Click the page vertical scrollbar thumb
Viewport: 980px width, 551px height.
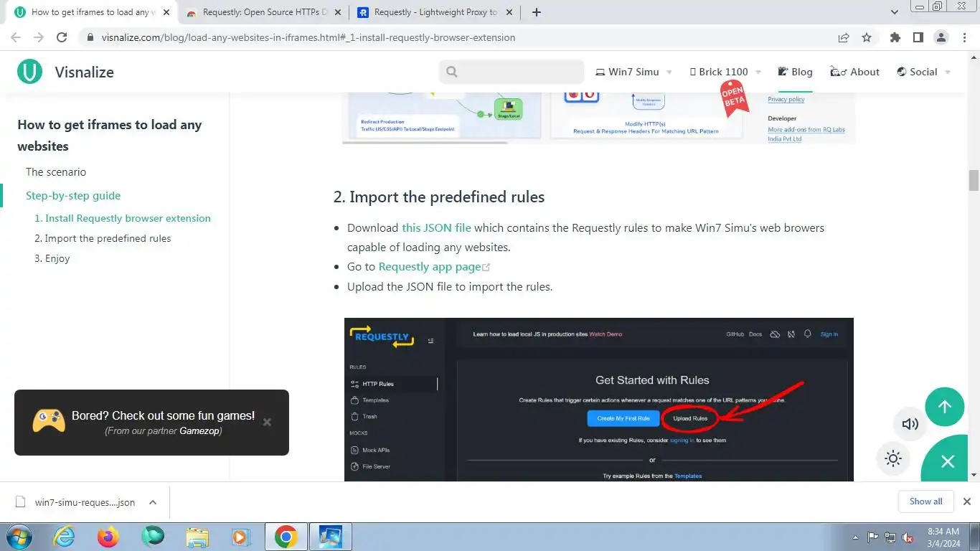(x=974, y=181)
